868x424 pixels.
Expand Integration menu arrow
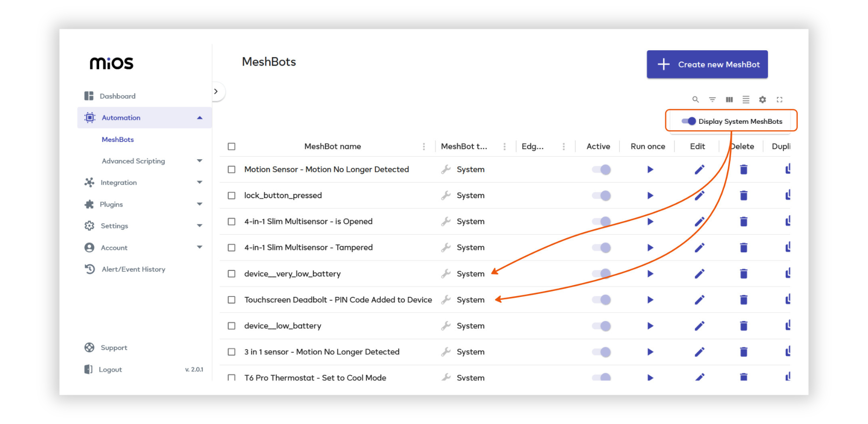[x=200, y=182]
